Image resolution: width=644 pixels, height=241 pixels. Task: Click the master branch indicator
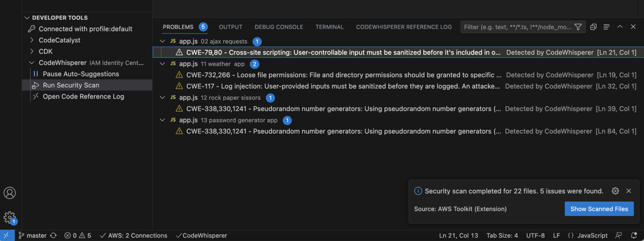click(32, 235)
